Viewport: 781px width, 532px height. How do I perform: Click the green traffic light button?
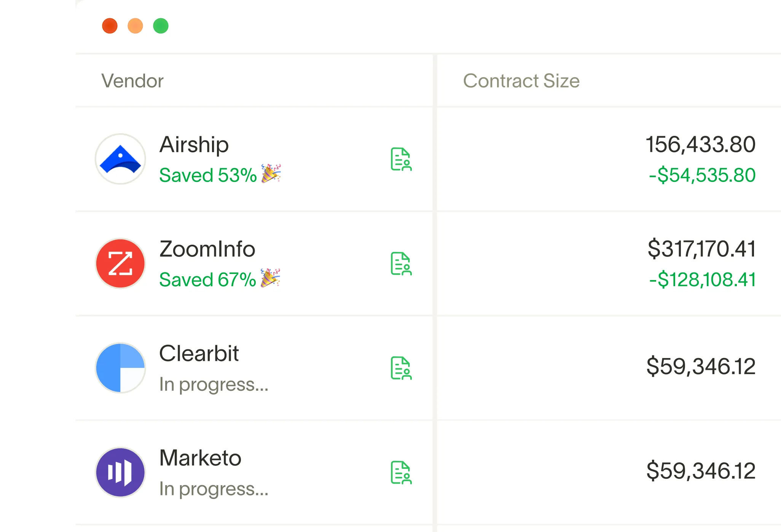coord(161,26)
